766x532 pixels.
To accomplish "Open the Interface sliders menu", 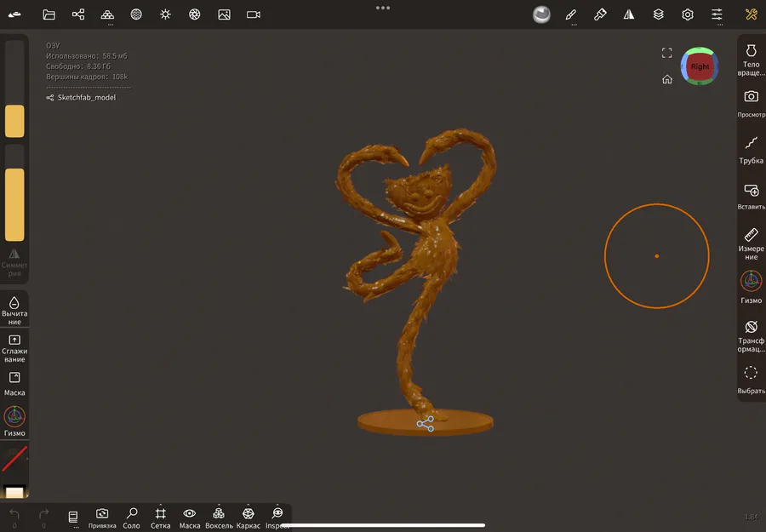I will (x=717, y=14).
